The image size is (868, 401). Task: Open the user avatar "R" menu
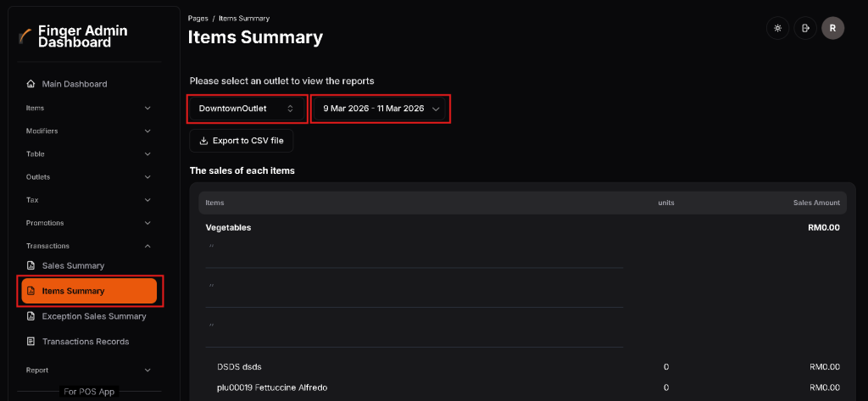tap(832, 28)
